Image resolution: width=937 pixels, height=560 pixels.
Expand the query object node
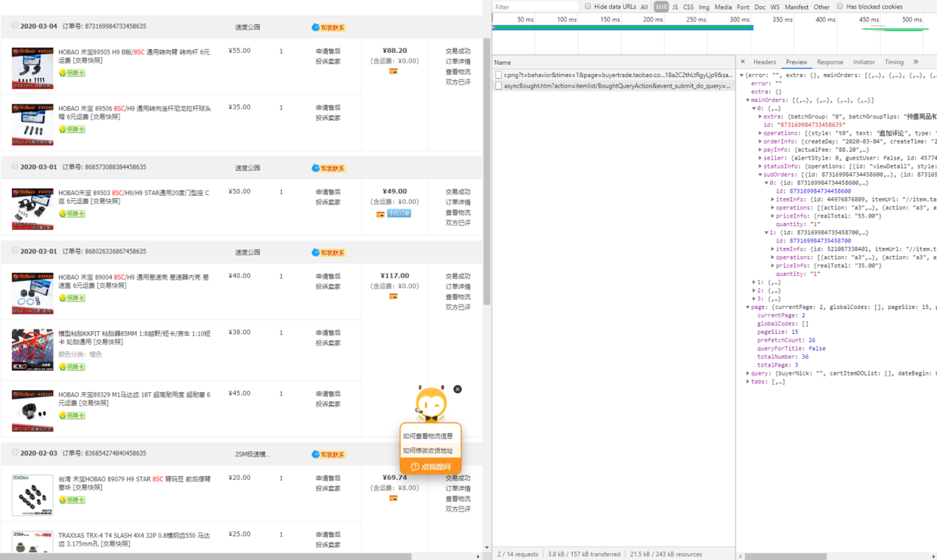[x=748, y=373]
